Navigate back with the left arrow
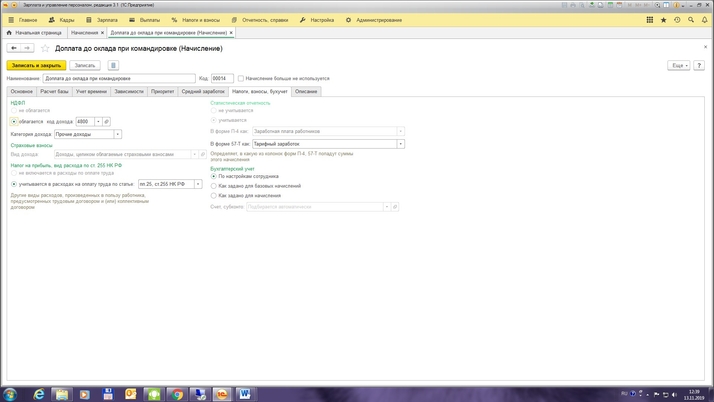This screenshot has height=402, width=714. 14,48
